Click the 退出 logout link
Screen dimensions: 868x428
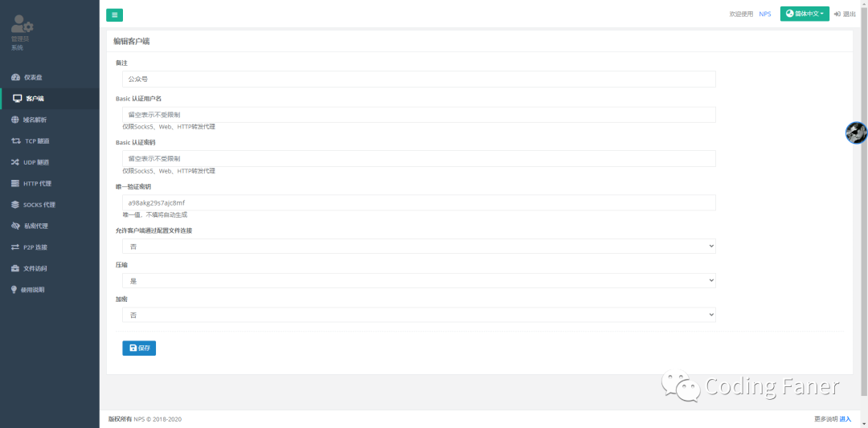click(x=845, y=14)
